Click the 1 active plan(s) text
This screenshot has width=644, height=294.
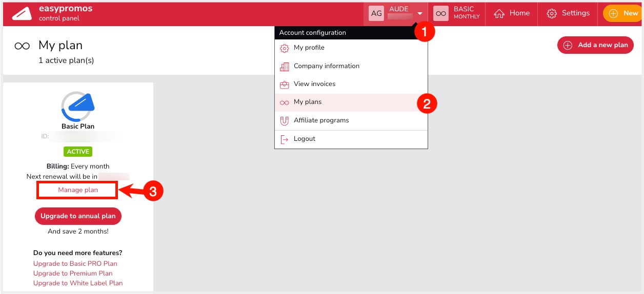[66, 60]
